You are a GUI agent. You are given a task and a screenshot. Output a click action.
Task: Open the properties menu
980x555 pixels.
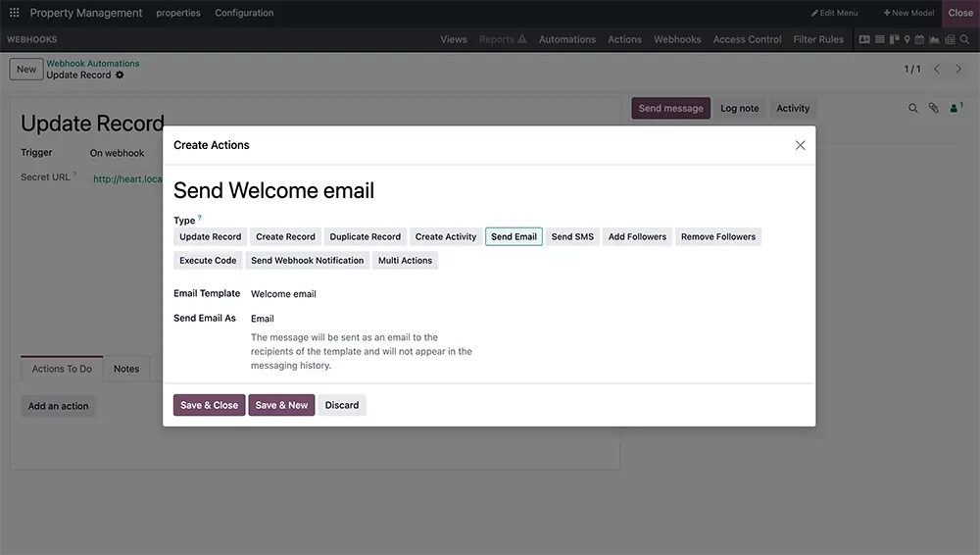click(178, 13)
